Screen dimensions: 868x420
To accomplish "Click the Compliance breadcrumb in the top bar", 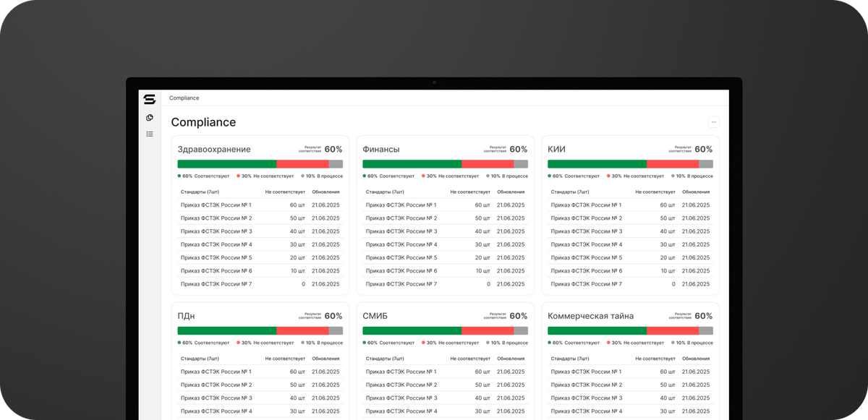I will pyautogui.click(x=184, y=98).
